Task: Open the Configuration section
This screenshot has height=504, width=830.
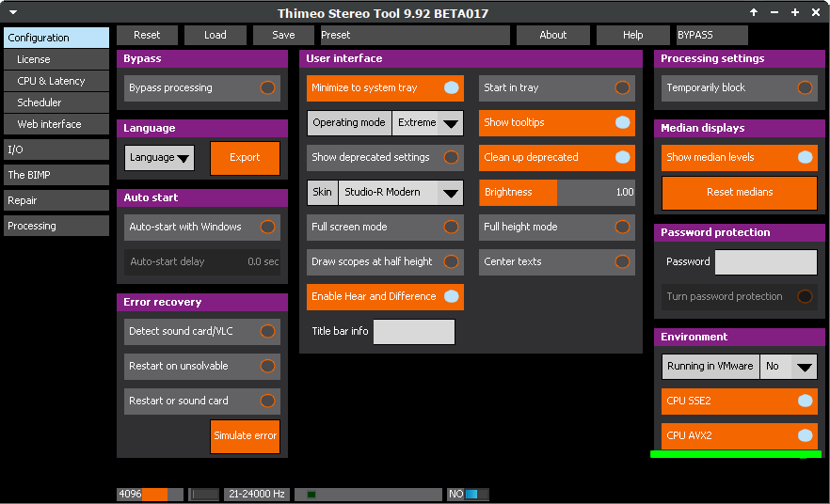Action: [x=56, y=38]
